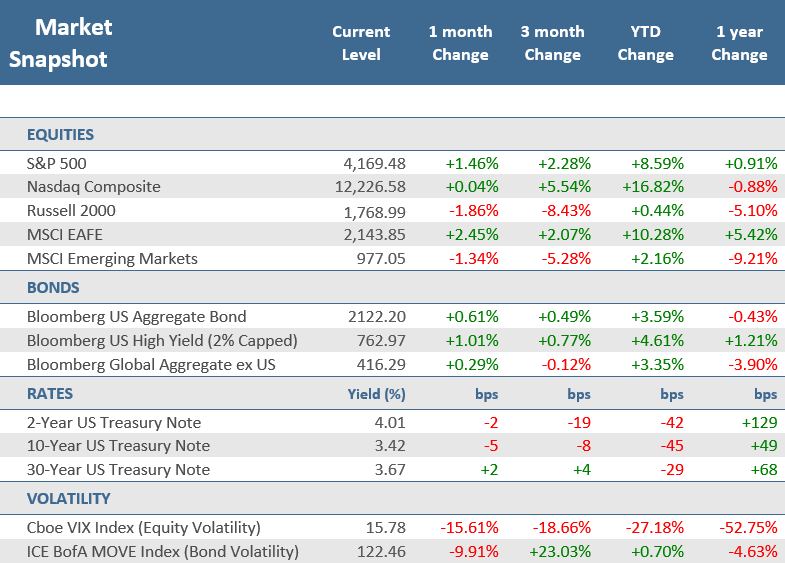Click the Aggregate Bond level 2122.20
The height and width of the screenshot is (563, 785).
tap(377, 317)
